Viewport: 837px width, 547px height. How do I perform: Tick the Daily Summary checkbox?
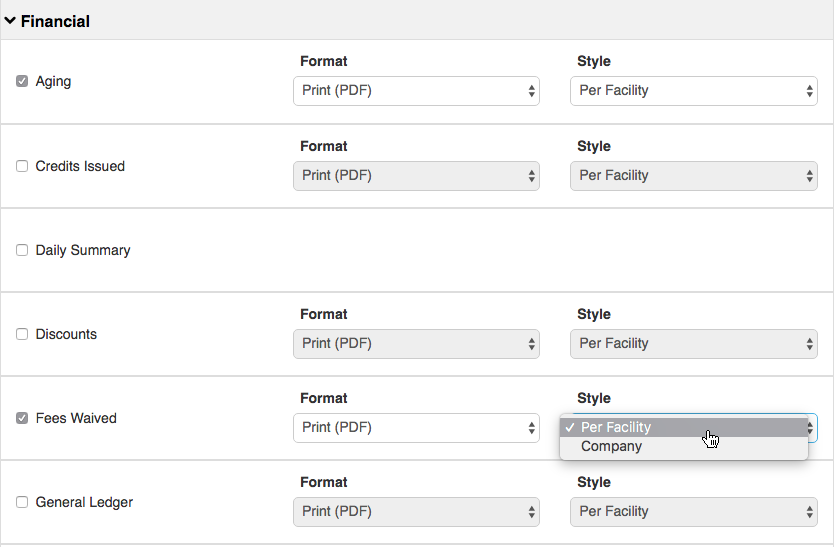[22, 250]
